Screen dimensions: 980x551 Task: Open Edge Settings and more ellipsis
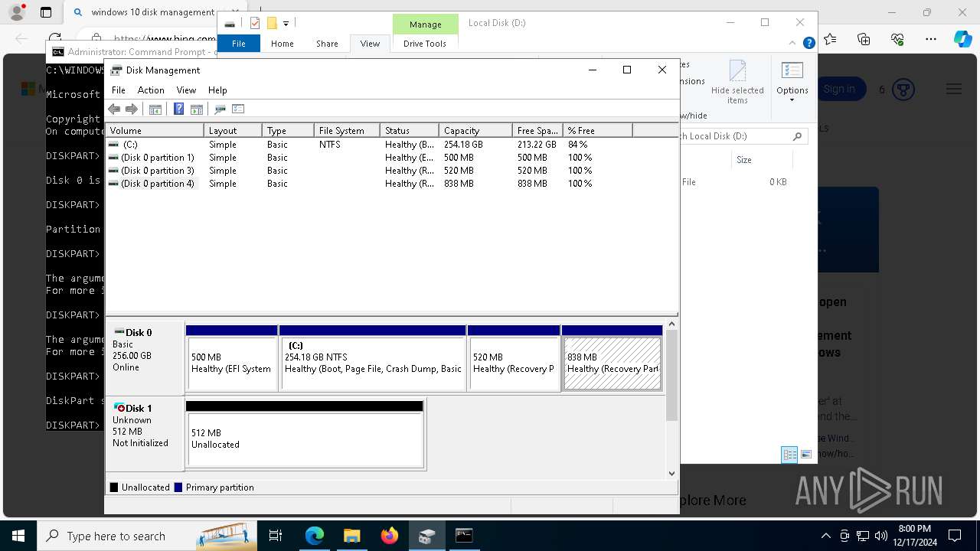[931, 38]
